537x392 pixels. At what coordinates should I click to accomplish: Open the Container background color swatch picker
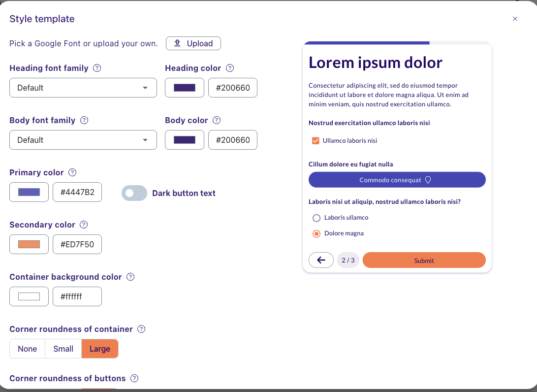pos(29,296)
